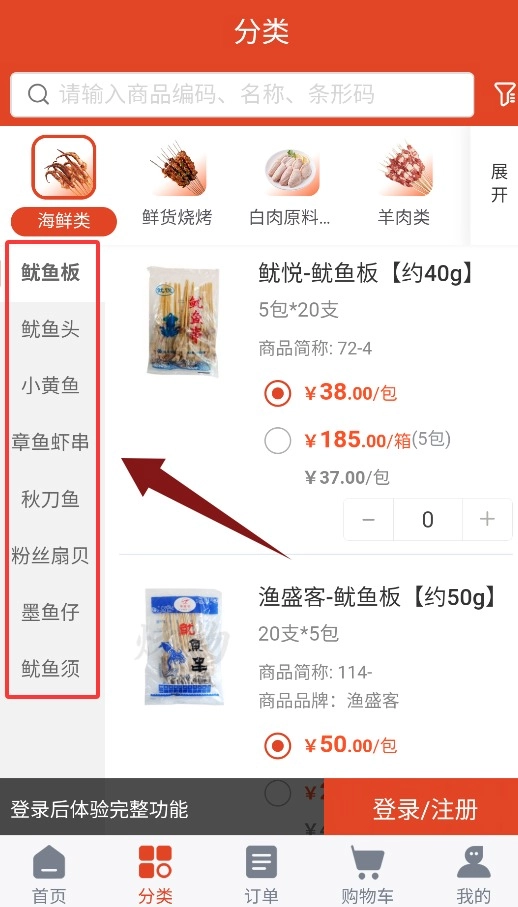Go to 首页 home icon
The width and height of the screenshot is (518, 907).
point(49,862)
